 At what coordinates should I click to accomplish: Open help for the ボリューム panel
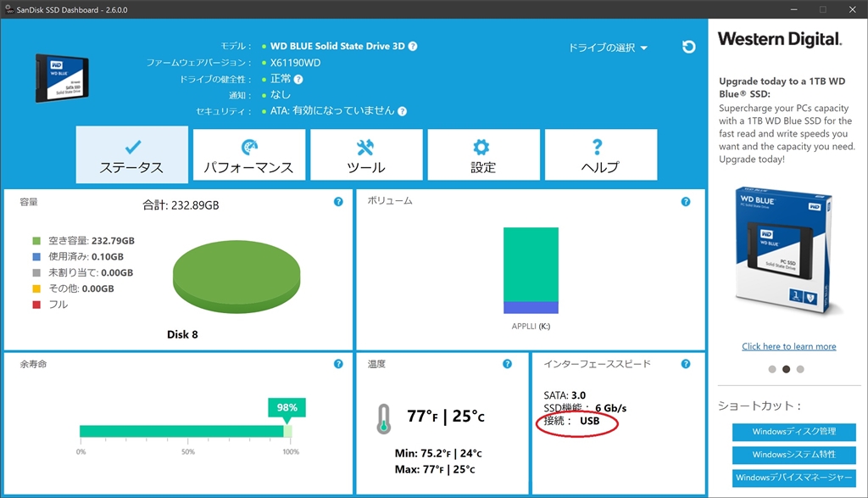tap(686, 202)
